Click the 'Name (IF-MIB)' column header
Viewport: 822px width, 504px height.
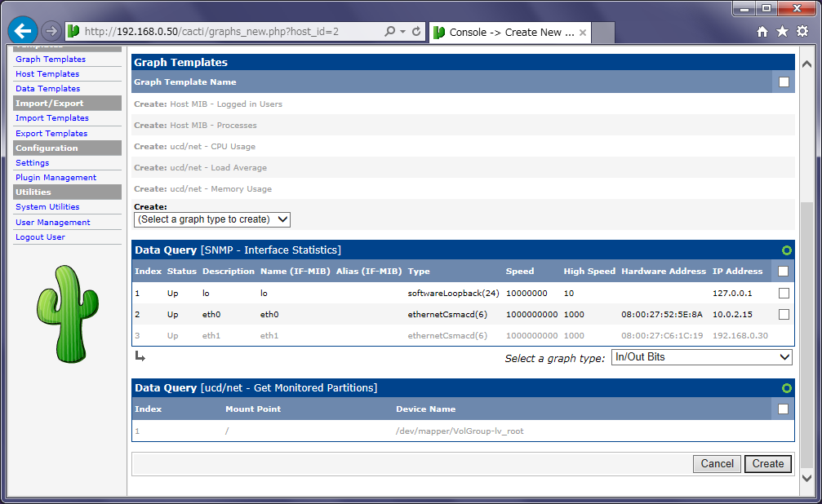click(295, 272)
